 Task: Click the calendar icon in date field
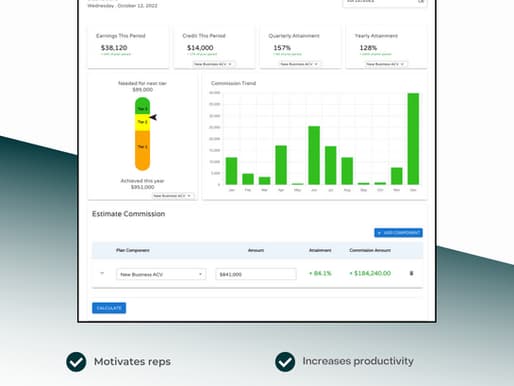tap(421, 1)
